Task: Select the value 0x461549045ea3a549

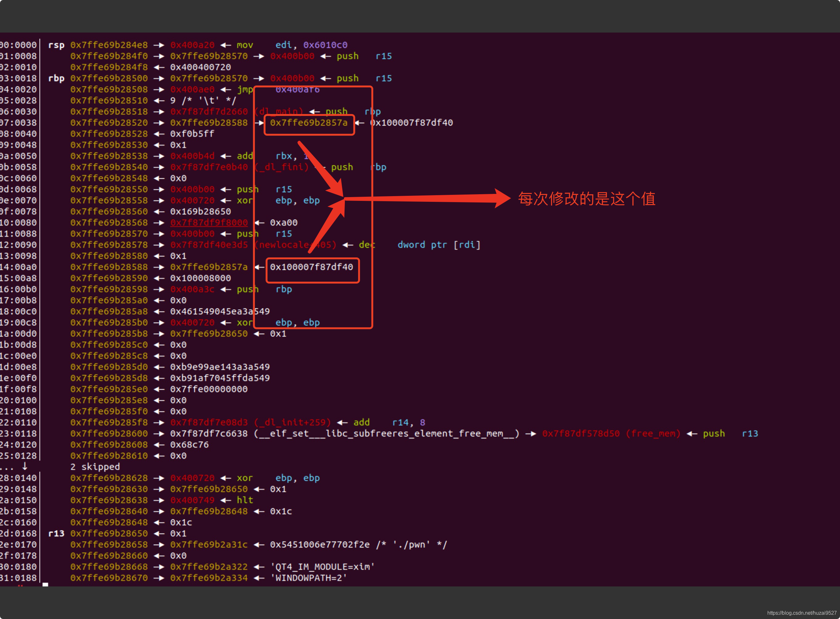Action: [220, 311]
